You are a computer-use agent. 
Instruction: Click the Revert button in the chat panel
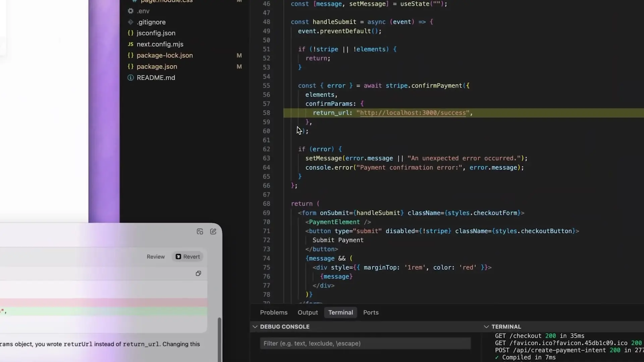(x=188, y=257)
